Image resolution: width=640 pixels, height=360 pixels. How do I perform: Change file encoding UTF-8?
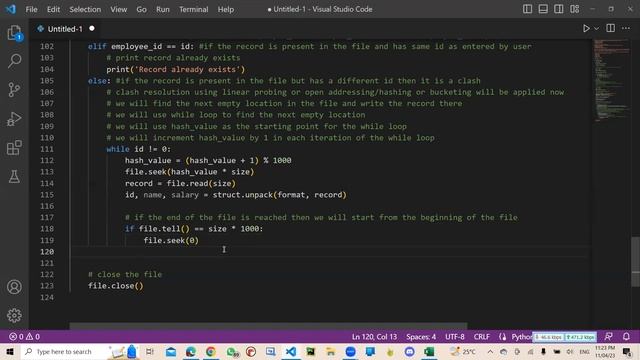[455, 337]
